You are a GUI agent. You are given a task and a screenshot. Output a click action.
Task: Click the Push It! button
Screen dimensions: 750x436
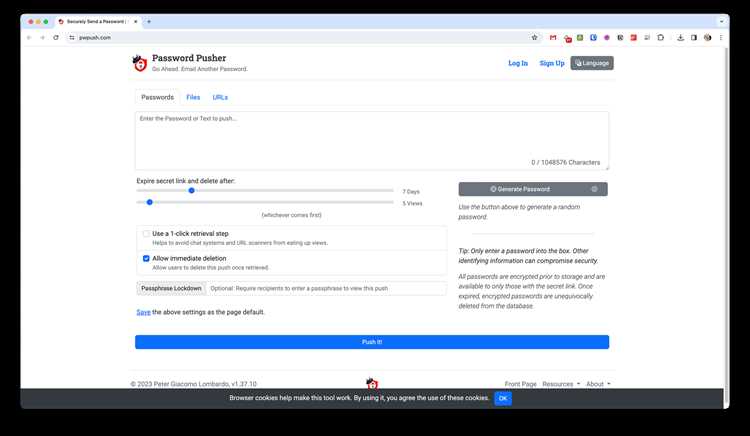[x=372, y=342]
